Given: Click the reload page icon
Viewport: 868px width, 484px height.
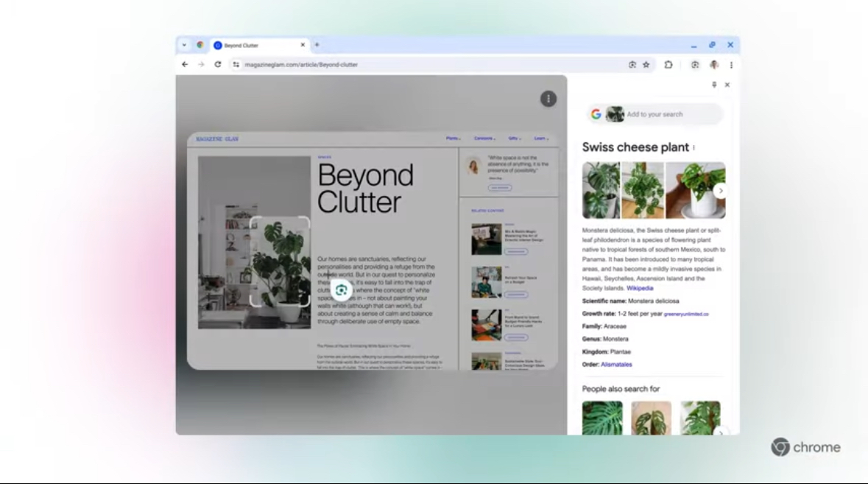Looking at the screenshot, I should (x=218, y=65).
